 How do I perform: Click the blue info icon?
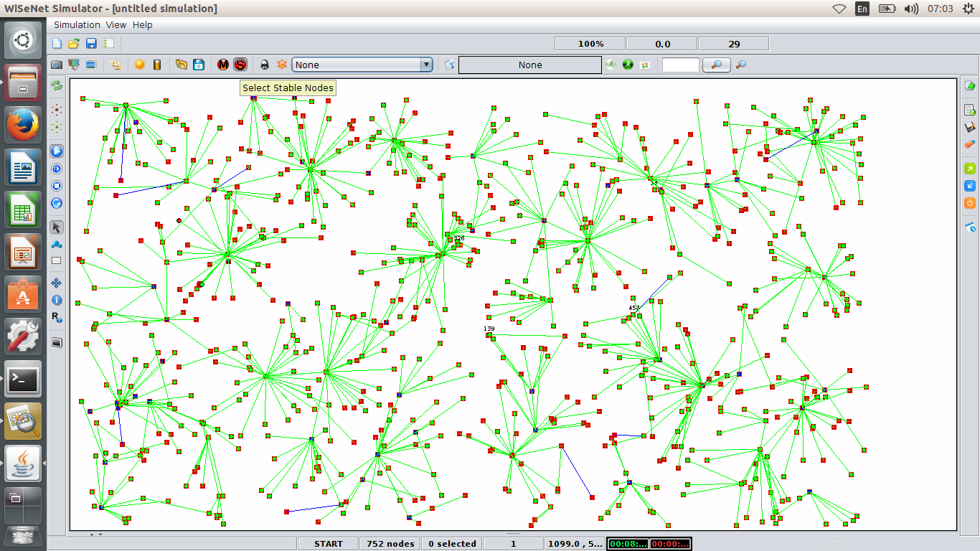57,301
